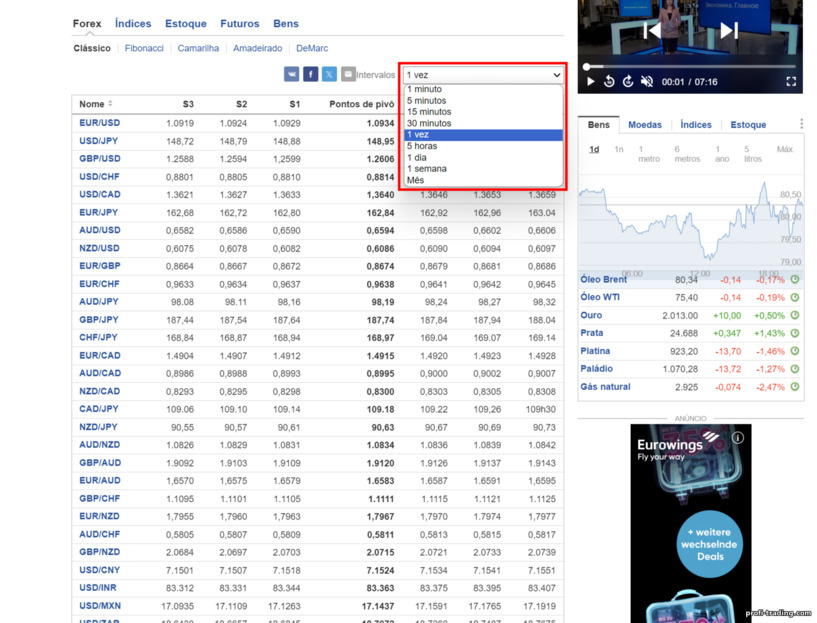Open USD/JPY pair link
This screenshot has width=817, height=623.
(98, 141)
